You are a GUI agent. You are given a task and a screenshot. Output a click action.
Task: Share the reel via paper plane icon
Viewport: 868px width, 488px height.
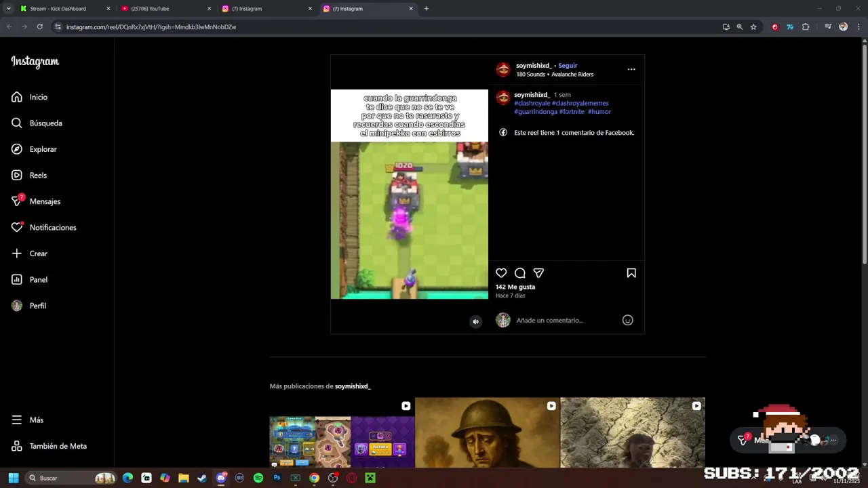click(x=538, y=273)
